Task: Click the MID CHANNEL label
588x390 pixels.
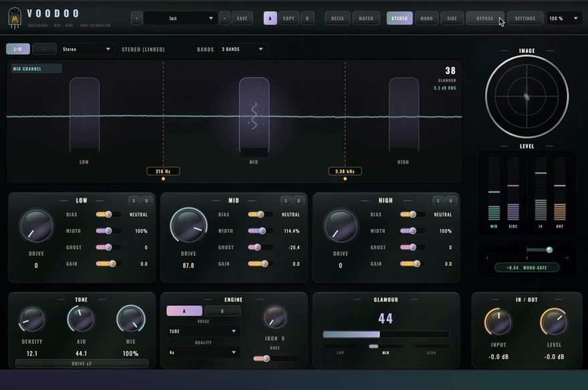Action: coord(37,69)
